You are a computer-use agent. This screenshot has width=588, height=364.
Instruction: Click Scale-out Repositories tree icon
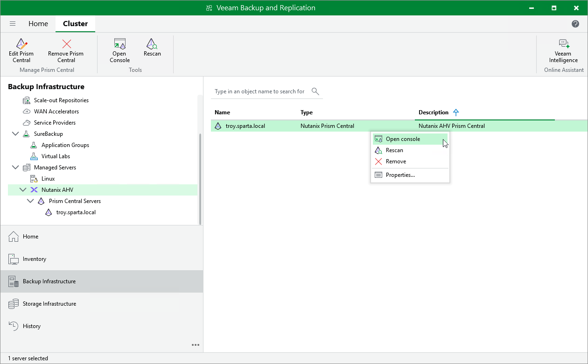pos(27,100)
